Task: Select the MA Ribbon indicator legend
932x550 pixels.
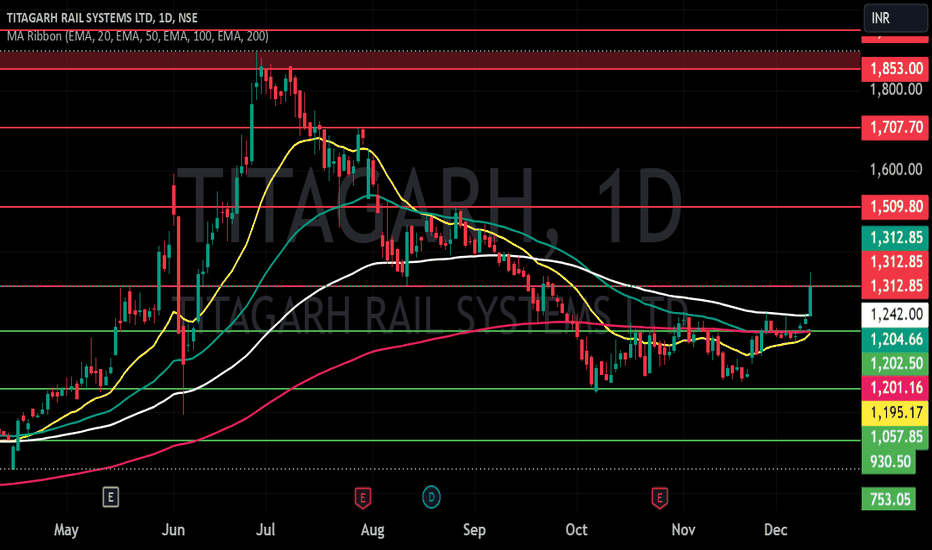Action: tap(137, 36)
